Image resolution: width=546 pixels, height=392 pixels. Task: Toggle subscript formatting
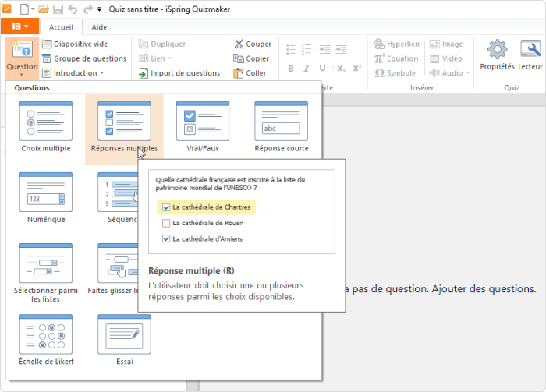341,69
